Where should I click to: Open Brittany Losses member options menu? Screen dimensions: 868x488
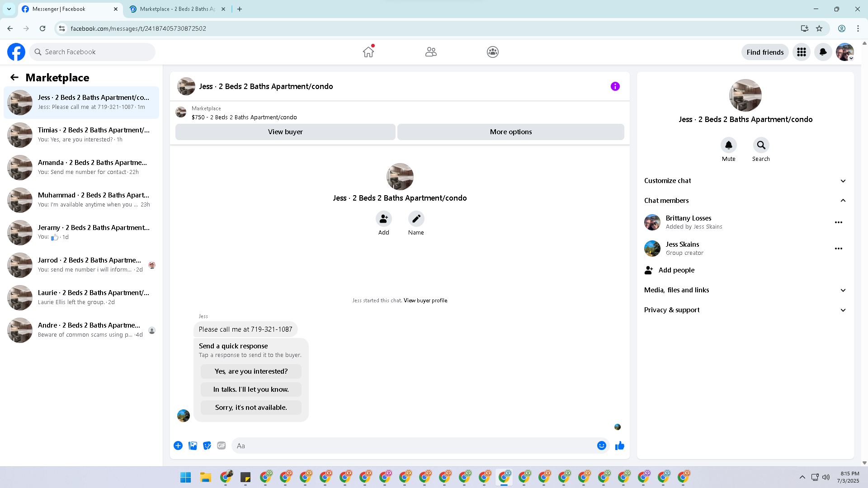pyautogui.click(x=838, y=222)
